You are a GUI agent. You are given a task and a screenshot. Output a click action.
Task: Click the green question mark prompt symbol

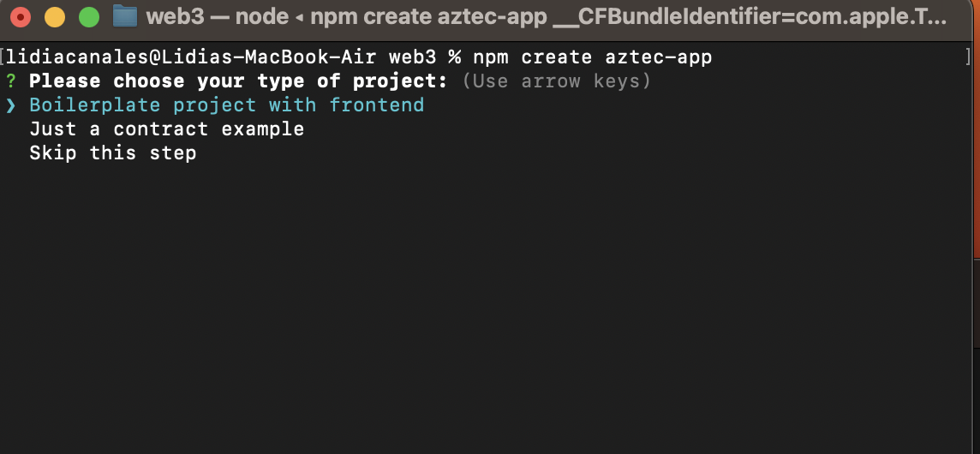coord(10,81)
